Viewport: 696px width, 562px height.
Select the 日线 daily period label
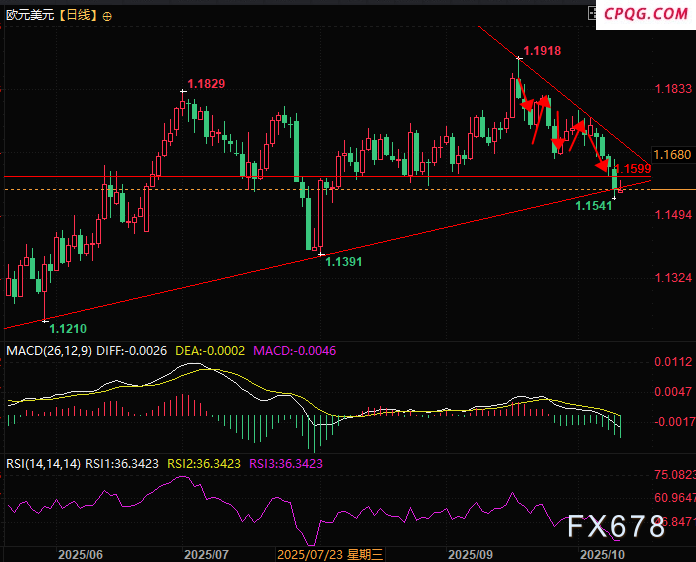tap(77, 16)
